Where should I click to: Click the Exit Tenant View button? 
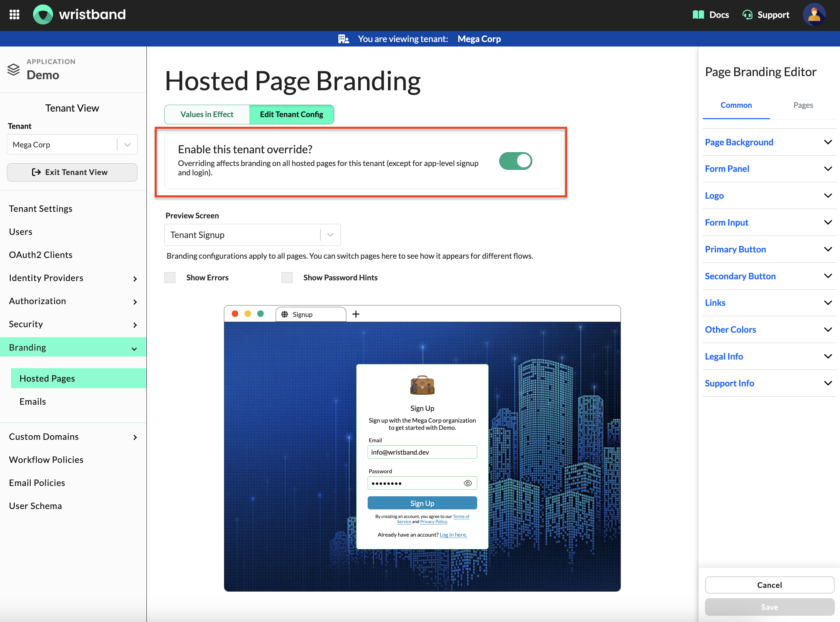pos(72,172)
